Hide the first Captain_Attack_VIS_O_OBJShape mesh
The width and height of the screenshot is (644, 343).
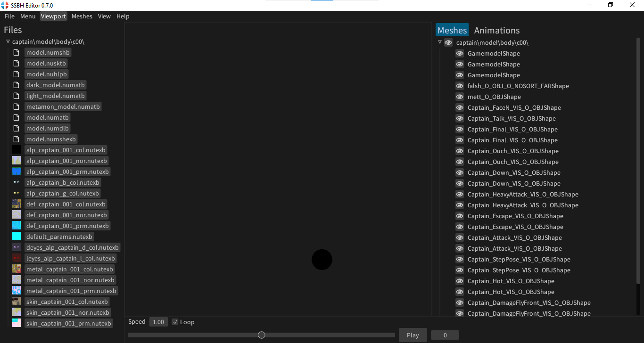click(460, 237)
